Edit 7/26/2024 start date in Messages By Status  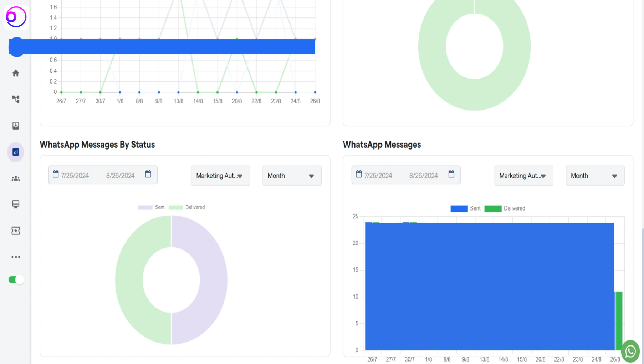click(75, 176)
